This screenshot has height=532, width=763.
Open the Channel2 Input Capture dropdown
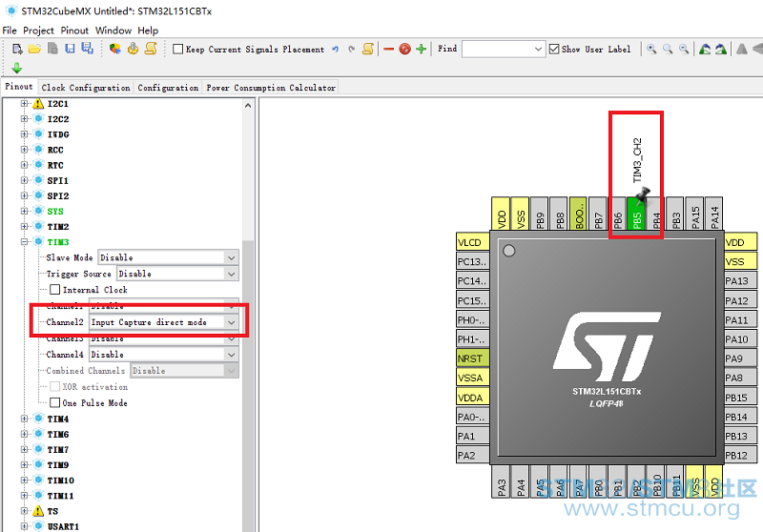(x=232, y=322)
